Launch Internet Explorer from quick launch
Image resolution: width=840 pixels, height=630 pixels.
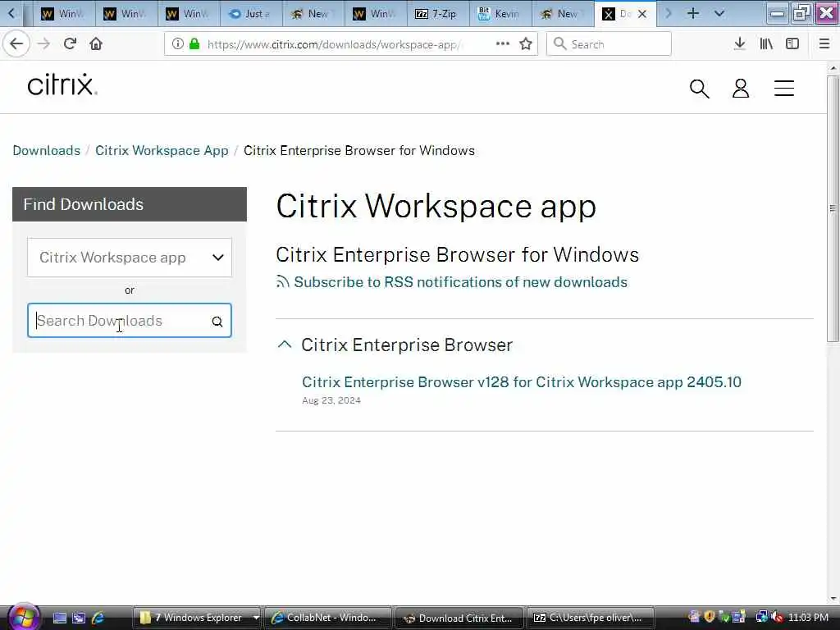[x=98, y=618]
